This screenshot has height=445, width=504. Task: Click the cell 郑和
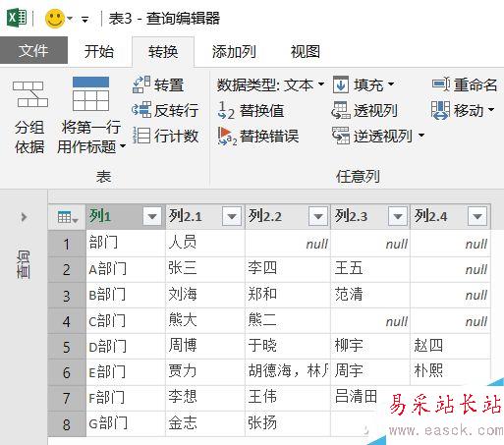pyautogui.click(x=288, y=295)
